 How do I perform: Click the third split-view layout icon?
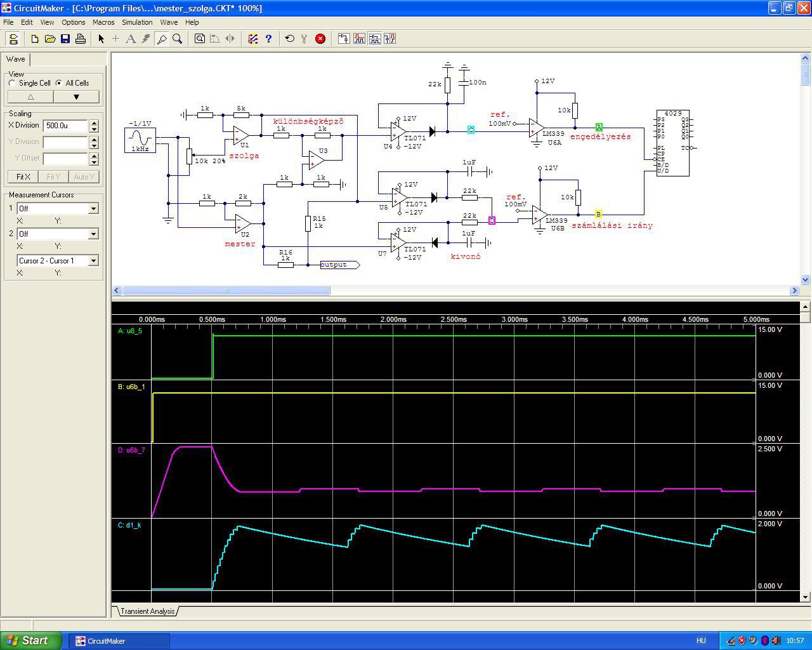pyautogui.click(x=374, y=39)
